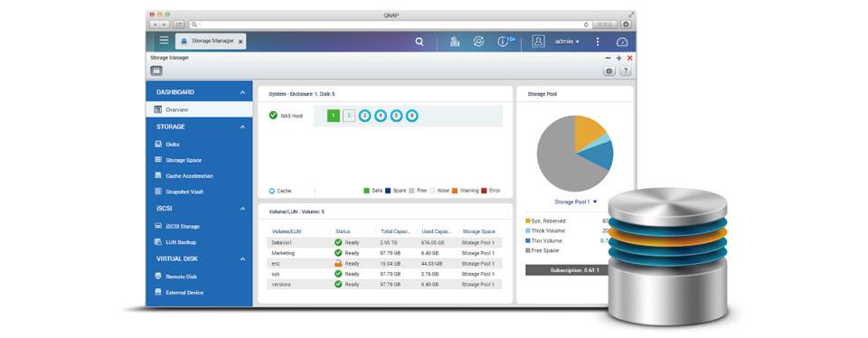Open Storage Manager settings gear
The image size is (868, 338).
point(609,70)
